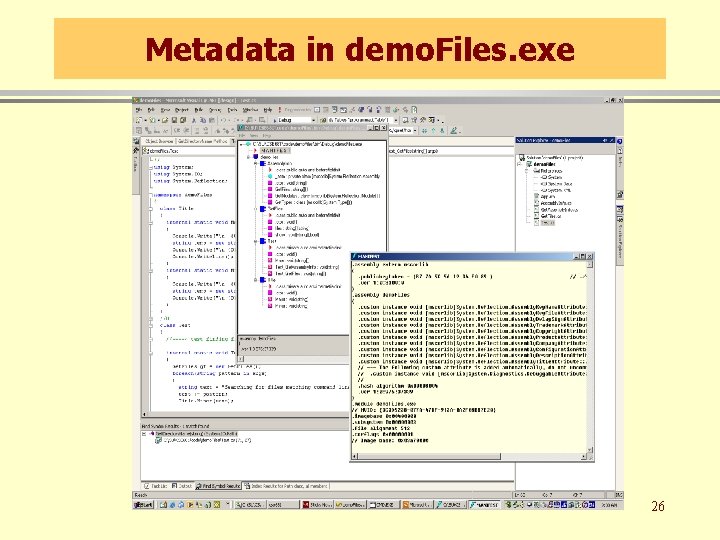Click the demoFiles taskbar button
The height and width of the screenshot is (540, 720).
[x=350, y=505]
